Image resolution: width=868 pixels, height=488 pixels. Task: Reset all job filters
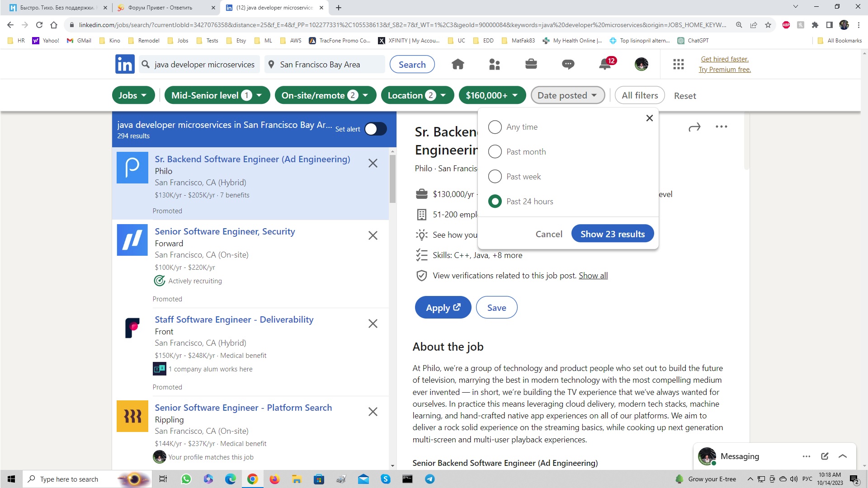click(x=685, y=96)
